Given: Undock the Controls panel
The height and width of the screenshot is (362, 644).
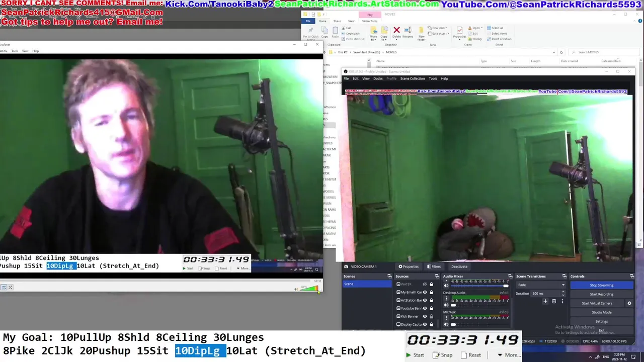Looking at the screenshot, I should click(632, 276).
